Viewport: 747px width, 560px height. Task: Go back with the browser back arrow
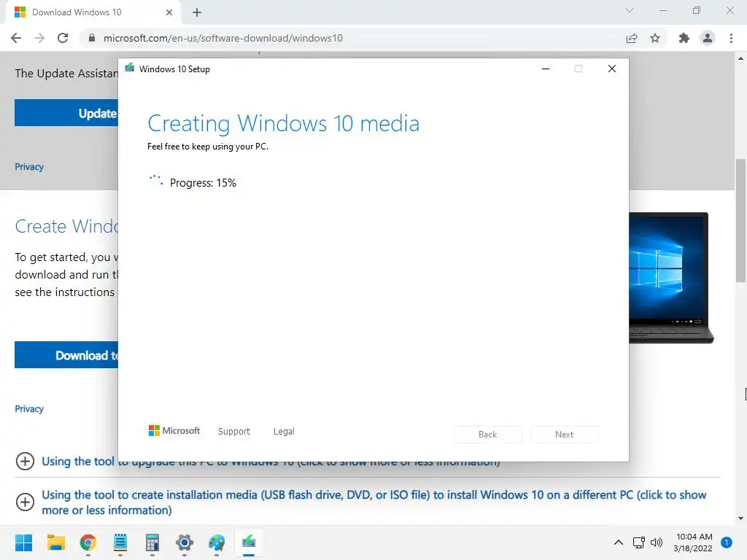coord(16,38)
